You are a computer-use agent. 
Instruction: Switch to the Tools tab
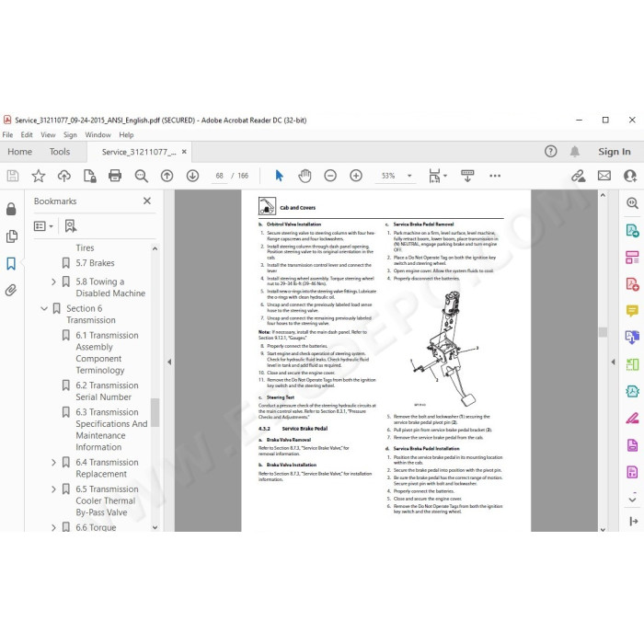tap(60, 152)
